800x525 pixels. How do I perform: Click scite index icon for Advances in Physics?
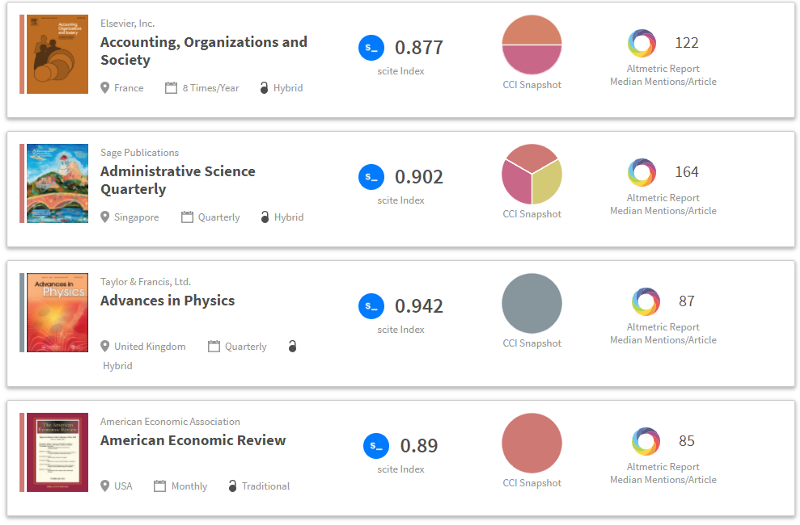click(371, 306)
